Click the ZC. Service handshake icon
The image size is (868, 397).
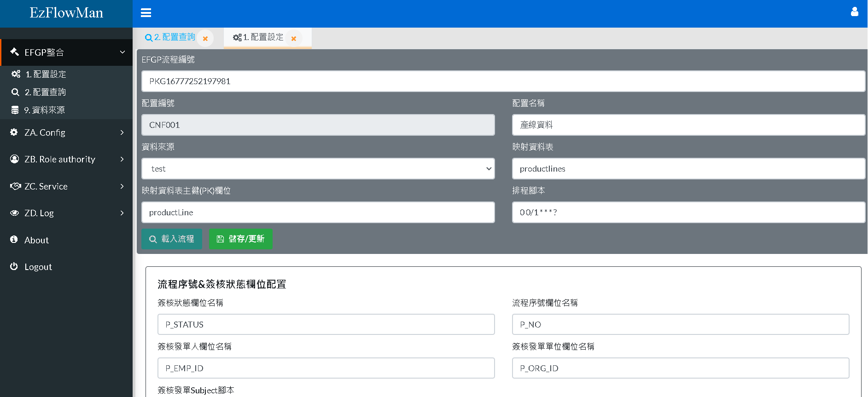[x=15, y=186]
